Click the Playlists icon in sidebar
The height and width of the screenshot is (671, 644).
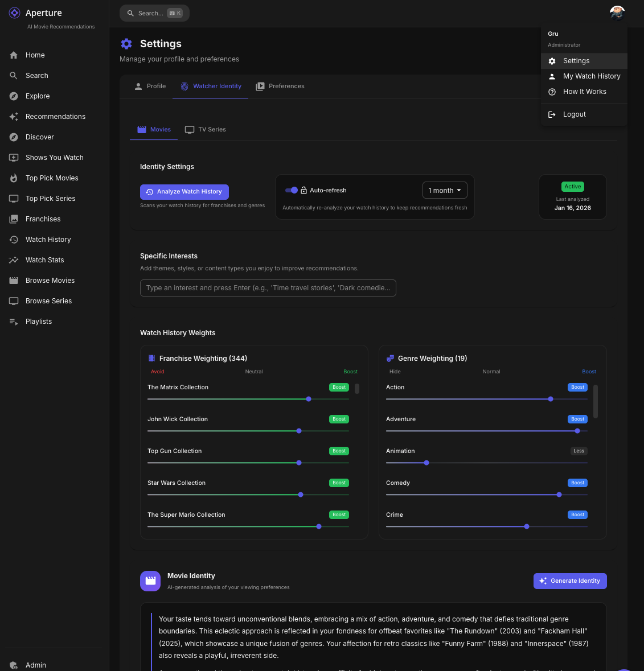(x=14, y=322)
